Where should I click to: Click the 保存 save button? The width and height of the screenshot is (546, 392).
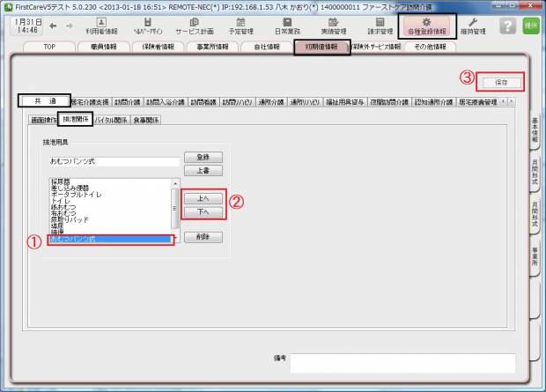pos(500,82)
